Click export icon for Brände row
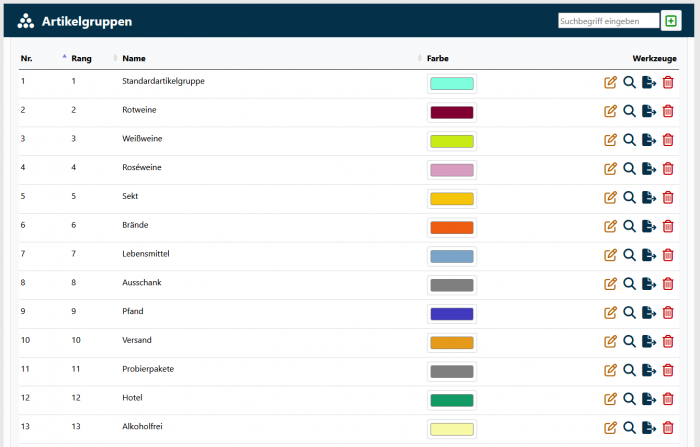This screenshot has width=700, height=447. [x=648, y=227]
